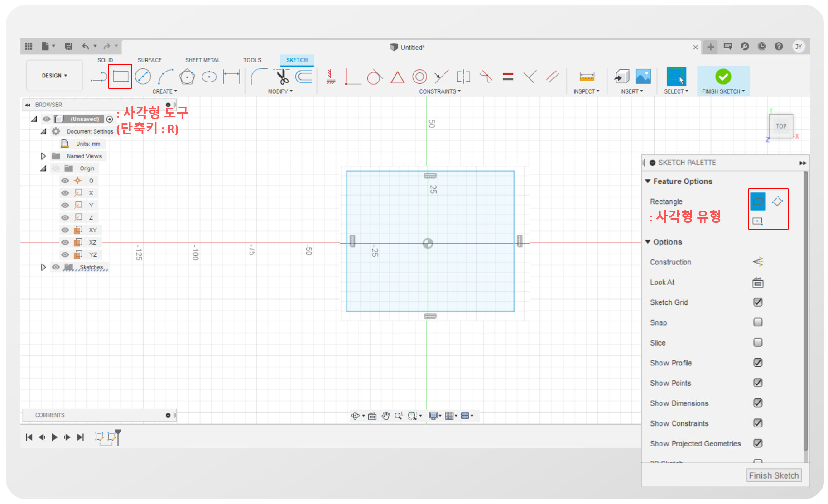The image size is (828, 504).
Task: Expand the Sketches folder
Action: [43, 267]
